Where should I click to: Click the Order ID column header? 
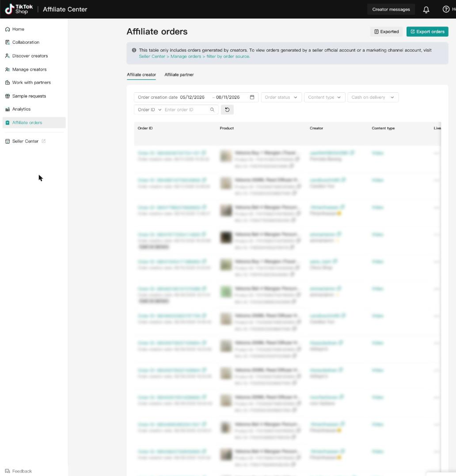[145, 128]
